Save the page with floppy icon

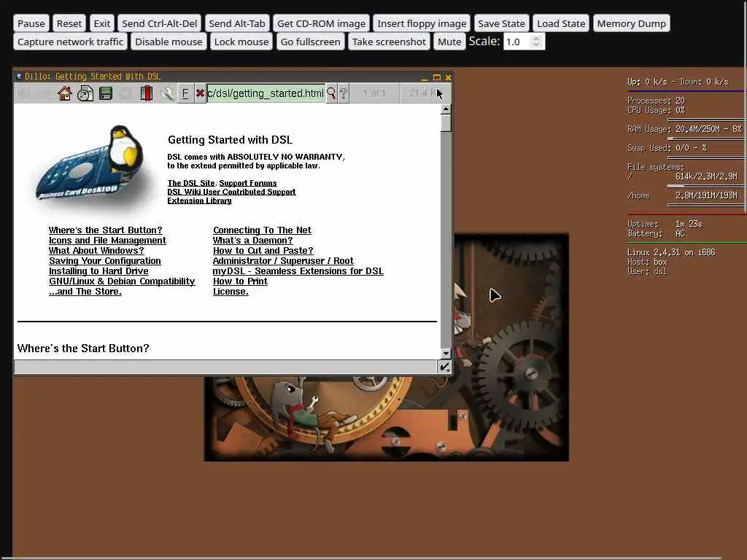click(106, 93)
